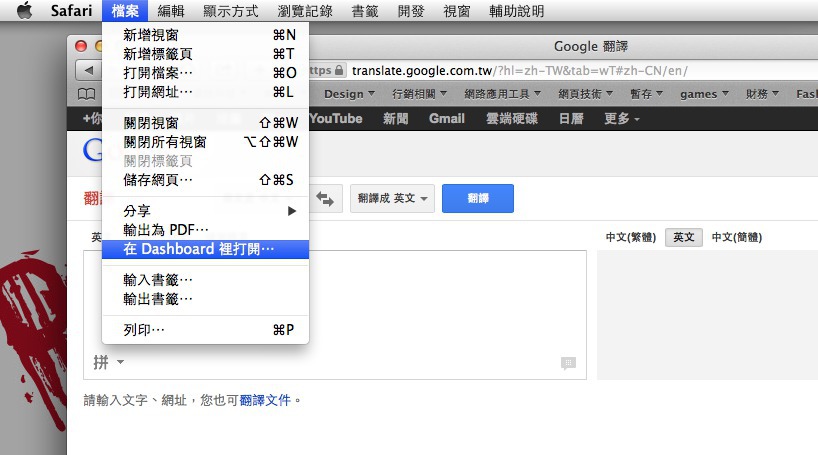The height and width of the screenshot is (455, 818).
Task: Open 新聞 in Google bar
Action: pos(395,118)
